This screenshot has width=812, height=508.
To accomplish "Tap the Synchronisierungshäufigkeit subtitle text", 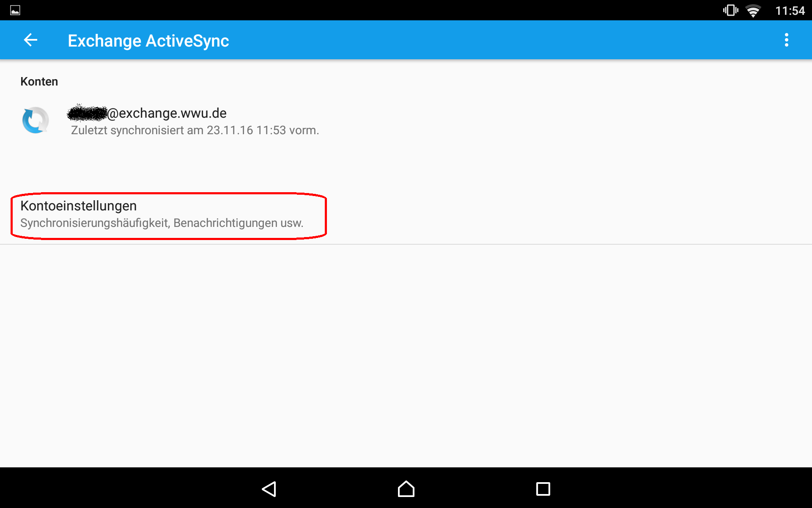I will coord(95,223).
